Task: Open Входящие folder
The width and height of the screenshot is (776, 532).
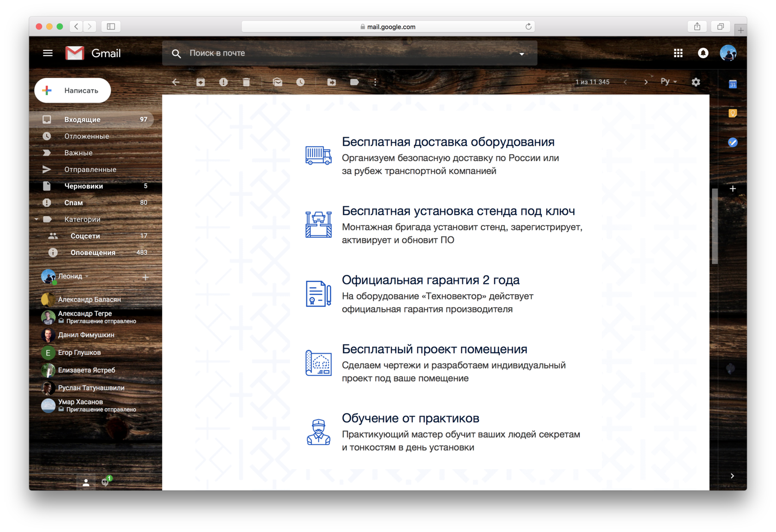Action: (91, 120)
